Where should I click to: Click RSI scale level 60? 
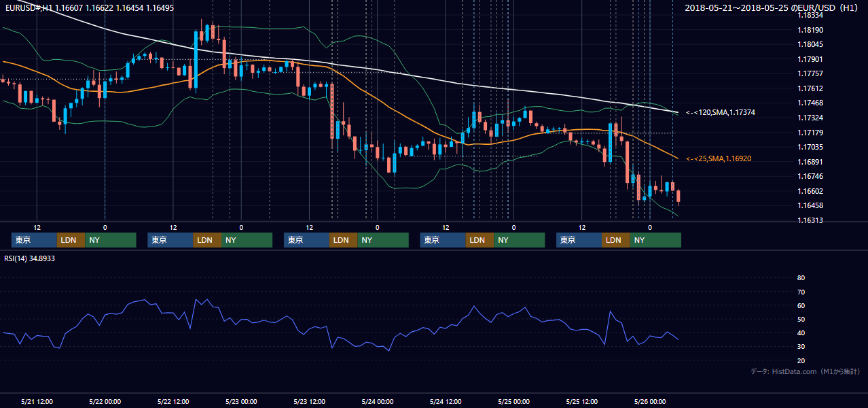[801, 305]
